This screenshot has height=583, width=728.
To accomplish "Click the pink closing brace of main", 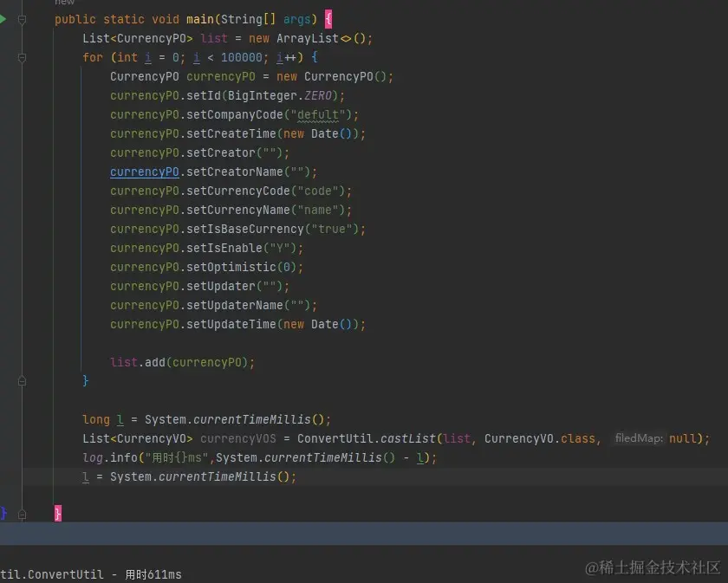I will (x=57, y=514).
